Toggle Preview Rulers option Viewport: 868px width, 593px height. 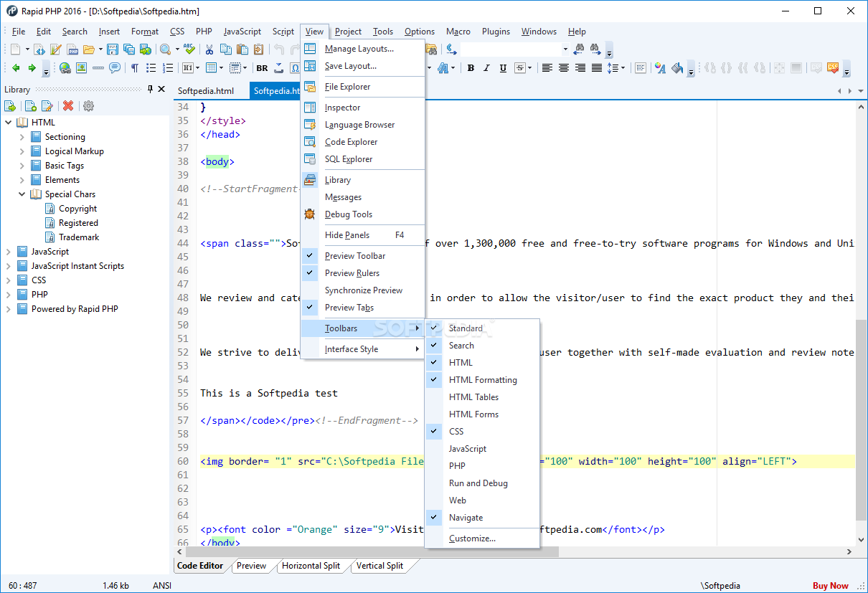coord(363,273)
